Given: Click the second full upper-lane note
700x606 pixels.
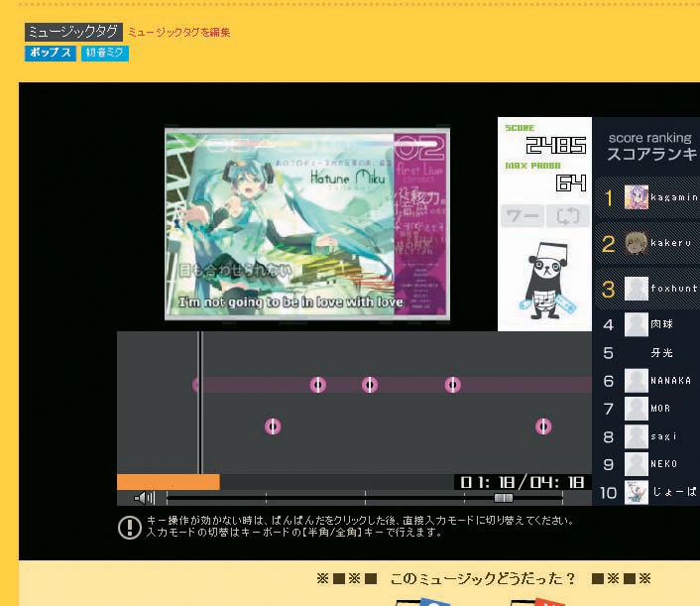Looking at the screenshot, I should (x=370, y=385).
